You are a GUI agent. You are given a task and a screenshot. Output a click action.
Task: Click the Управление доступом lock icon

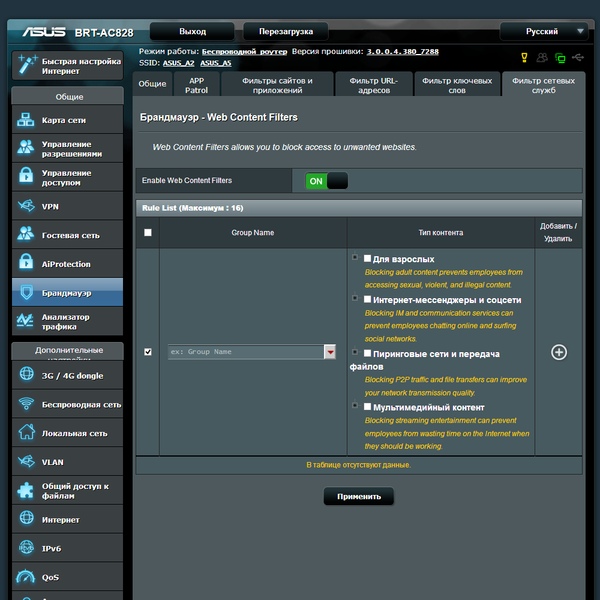coord(26,176)
